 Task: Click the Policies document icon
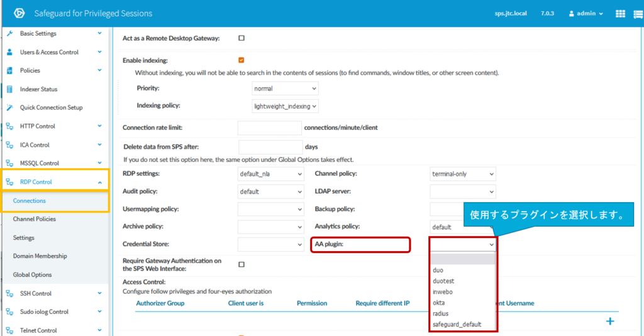(x=10, y=70)
